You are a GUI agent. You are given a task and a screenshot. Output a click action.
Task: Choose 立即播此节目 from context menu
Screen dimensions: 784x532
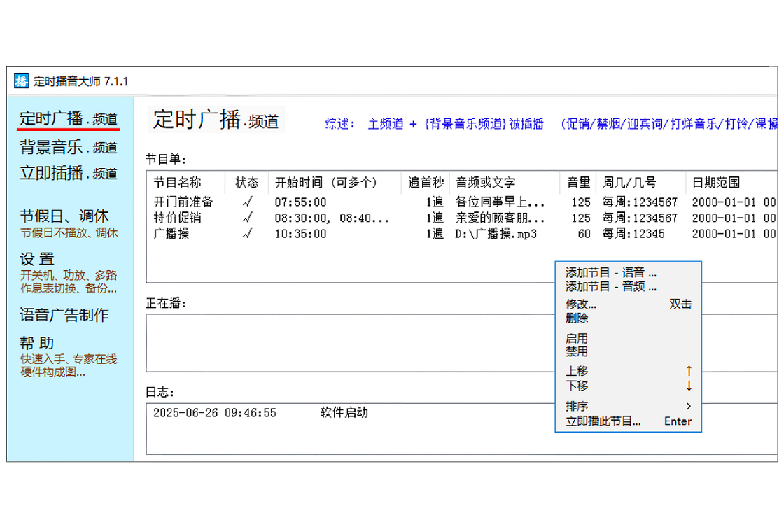[603, 421]
